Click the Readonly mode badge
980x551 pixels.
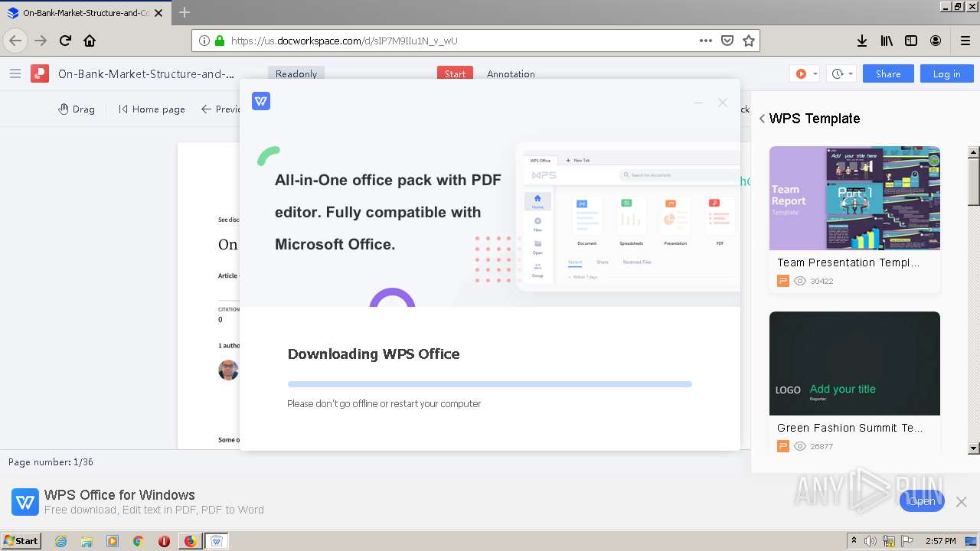pos(296,73)
